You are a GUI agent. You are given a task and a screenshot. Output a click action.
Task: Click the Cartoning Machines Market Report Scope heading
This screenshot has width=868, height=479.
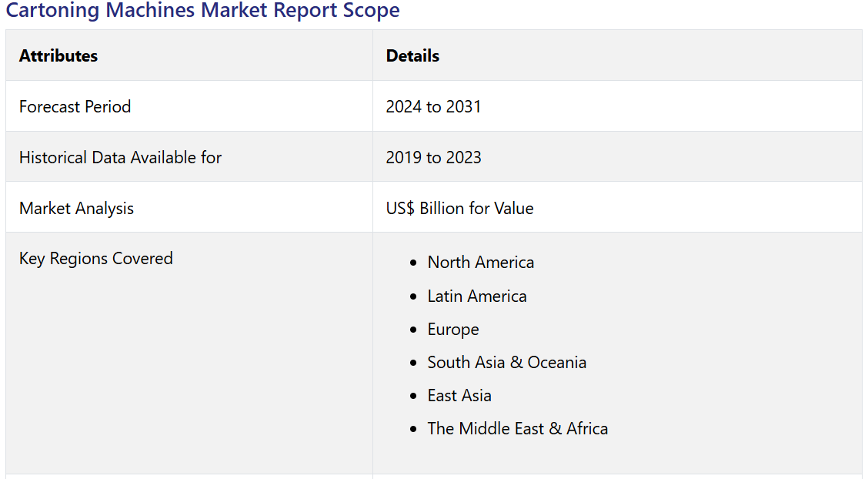click(x=202, y=11)
